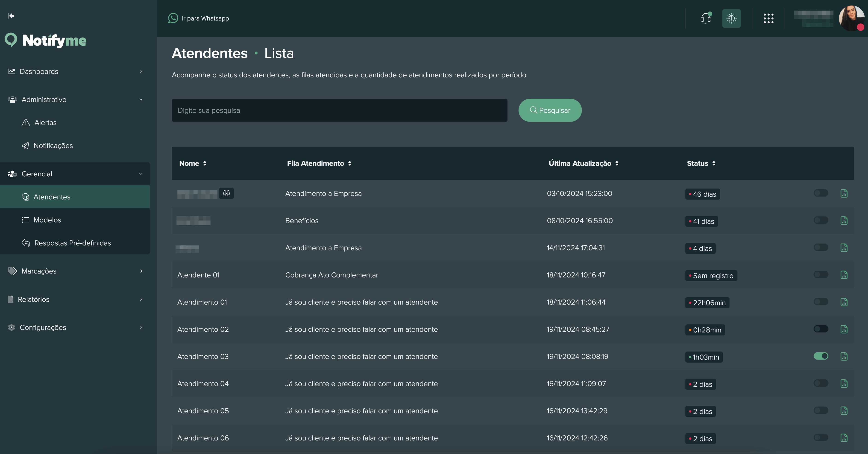Enable the toggle for the Benefícios row

(x=821, y=220)
